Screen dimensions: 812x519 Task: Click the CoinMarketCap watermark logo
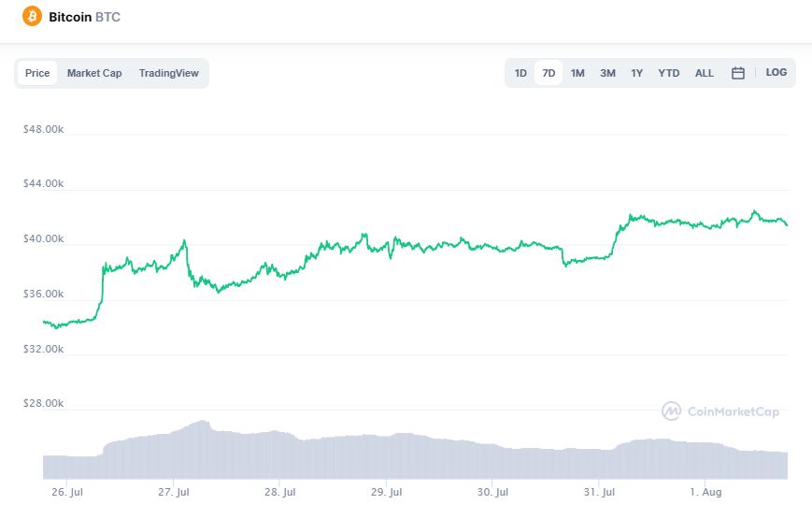tap(719, 411)
